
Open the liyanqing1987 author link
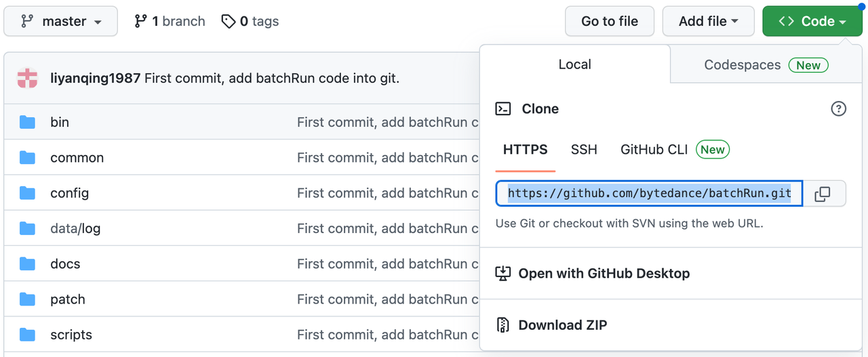[x=95, y=78]
